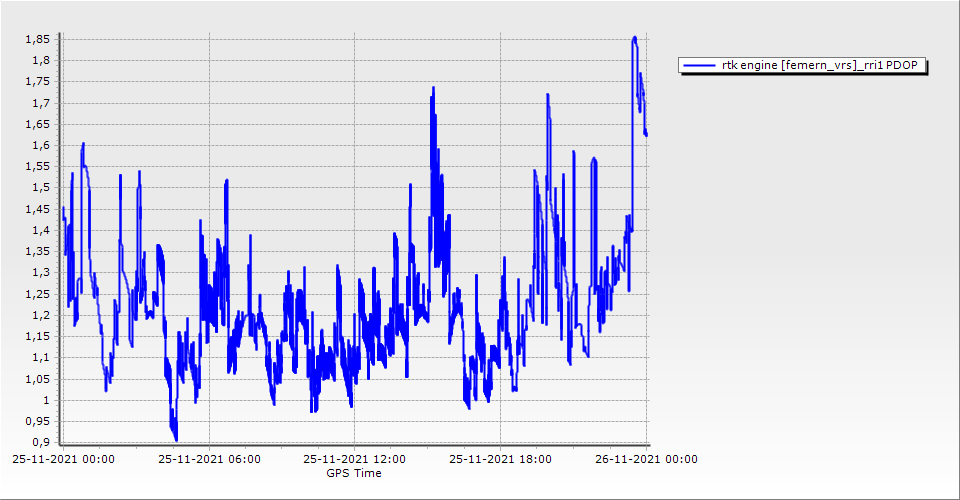Select the 26-11-2021 00:00 end label

tap(646, 459)
